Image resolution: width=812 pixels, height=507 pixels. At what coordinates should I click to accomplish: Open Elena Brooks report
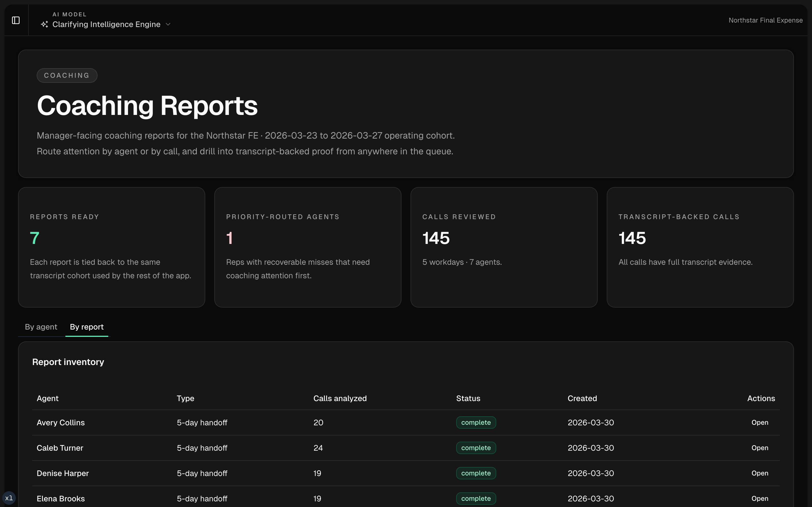point(760,499)
